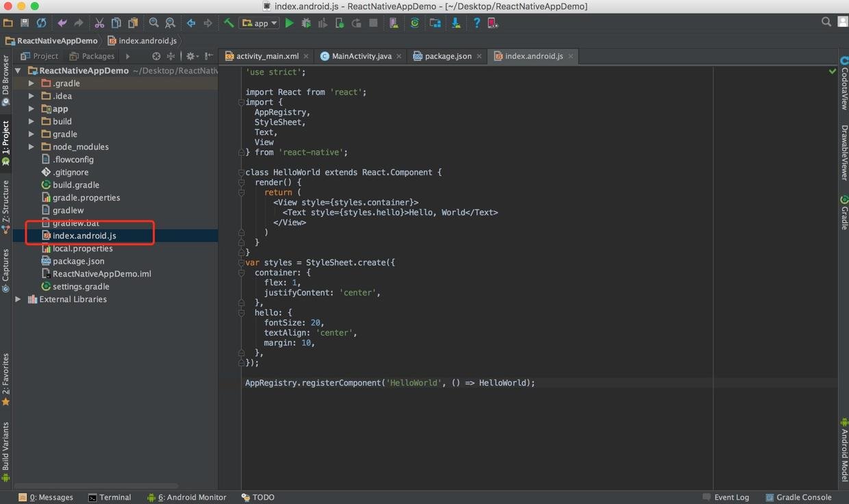The image size is (849, 504).
Task: Run the app with the green play button
Action: point(289,23)
